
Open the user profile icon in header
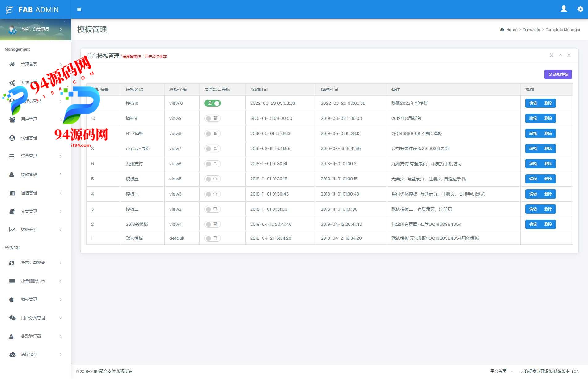[x=564, y=9]
